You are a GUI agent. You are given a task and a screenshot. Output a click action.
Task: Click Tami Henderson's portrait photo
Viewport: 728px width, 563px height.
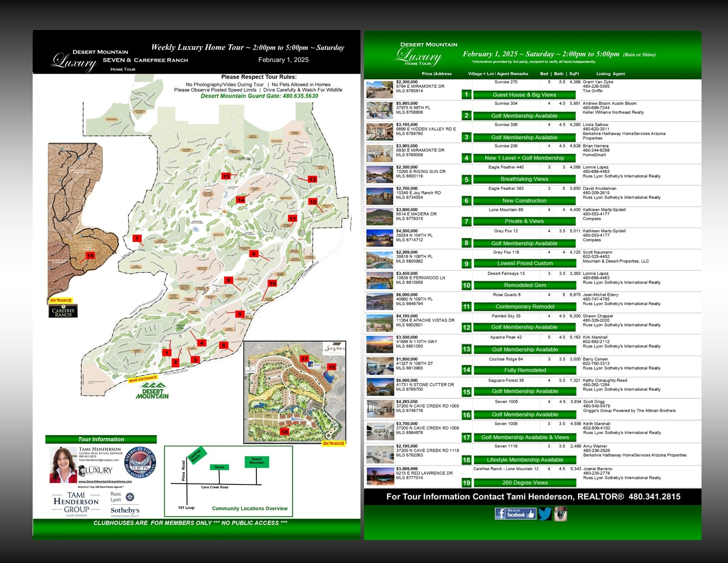pyautogui.click(x=63, y=465)
